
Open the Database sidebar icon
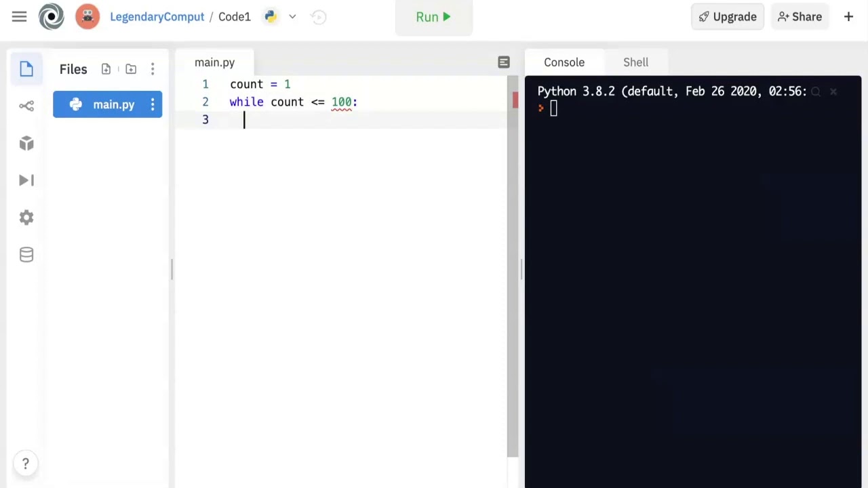pos(26,255)
